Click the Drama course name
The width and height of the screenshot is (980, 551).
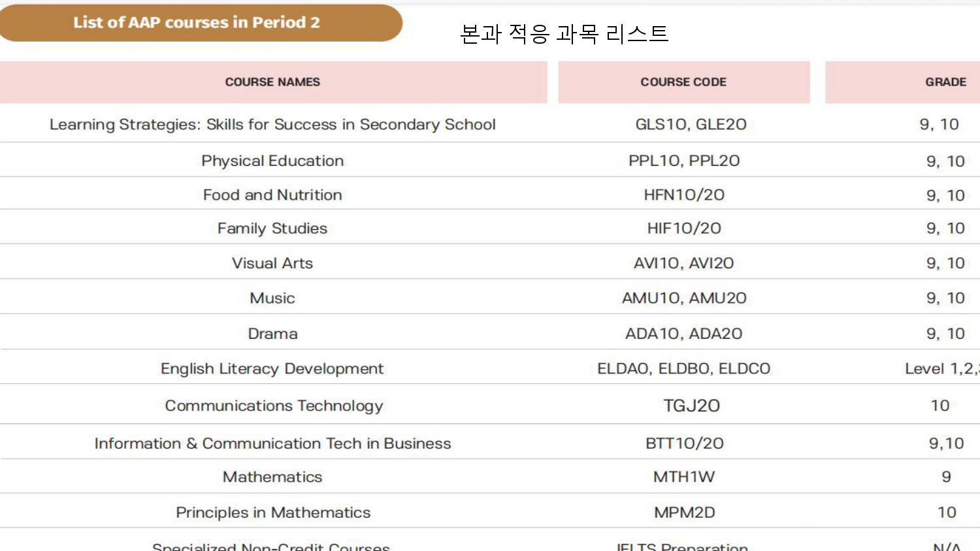coord(272,334)
